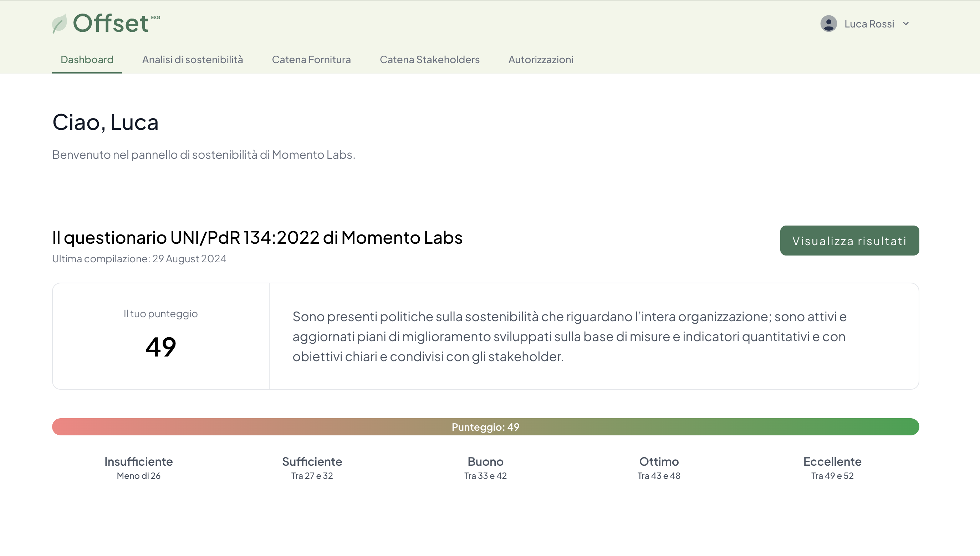Click the Tra 33 e 42 range text
980x556 pixels.
click(485, 476)
